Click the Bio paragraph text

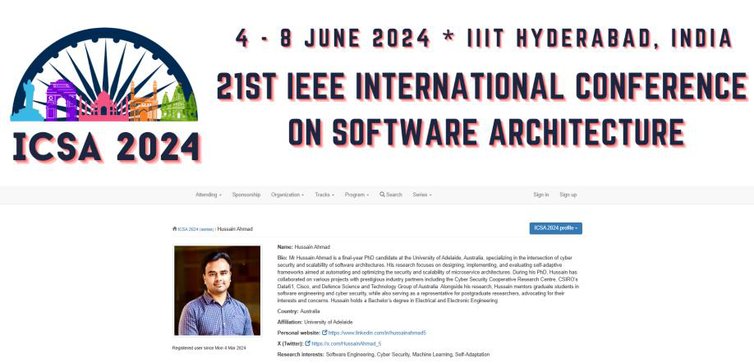pos(428,279)
